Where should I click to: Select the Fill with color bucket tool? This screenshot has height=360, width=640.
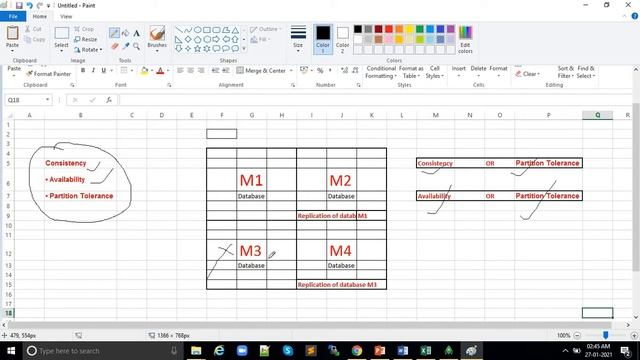pos(125,33)
